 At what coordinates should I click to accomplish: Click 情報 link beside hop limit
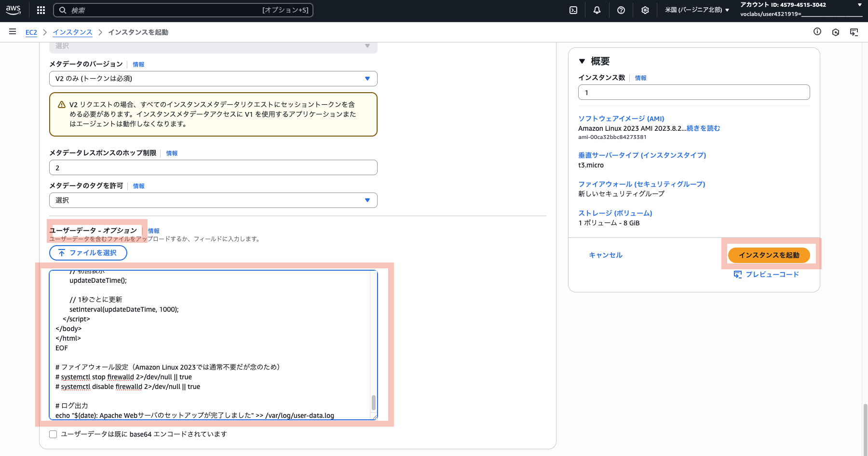tap(172, 153)
